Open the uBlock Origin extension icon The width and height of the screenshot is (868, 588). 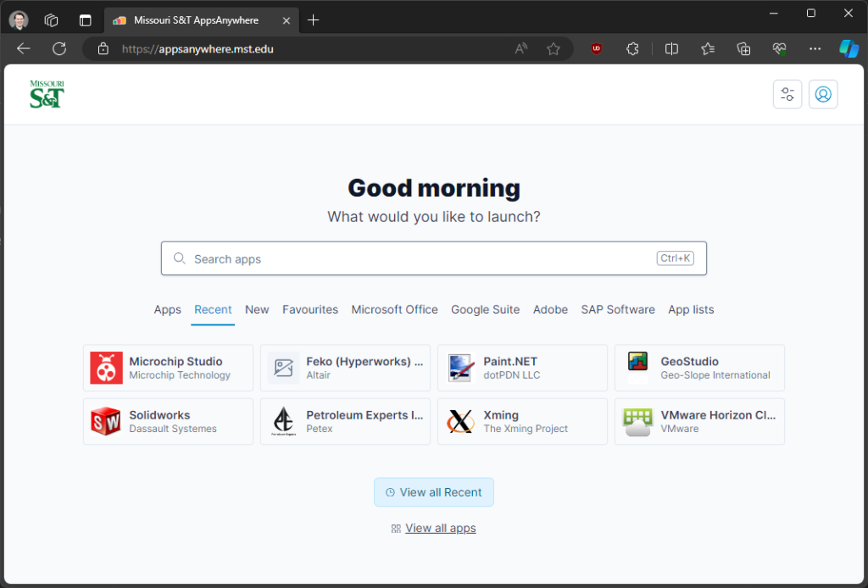[596, 48]
